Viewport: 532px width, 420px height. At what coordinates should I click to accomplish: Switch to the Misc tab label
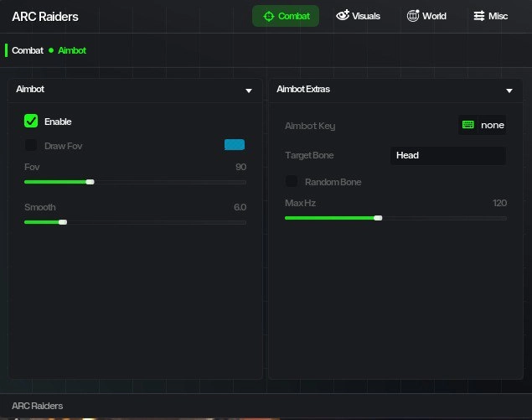[498, 16]
